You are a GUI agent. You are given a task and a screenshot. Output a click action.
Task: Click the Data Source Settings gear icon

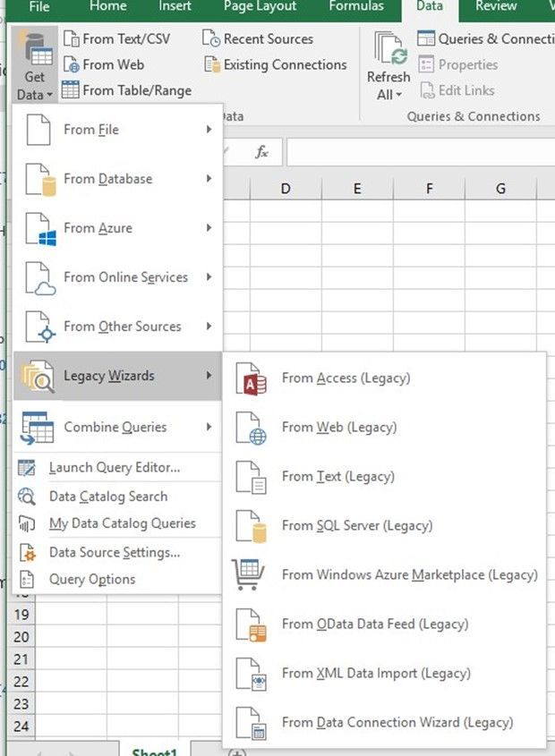point(28,552)
